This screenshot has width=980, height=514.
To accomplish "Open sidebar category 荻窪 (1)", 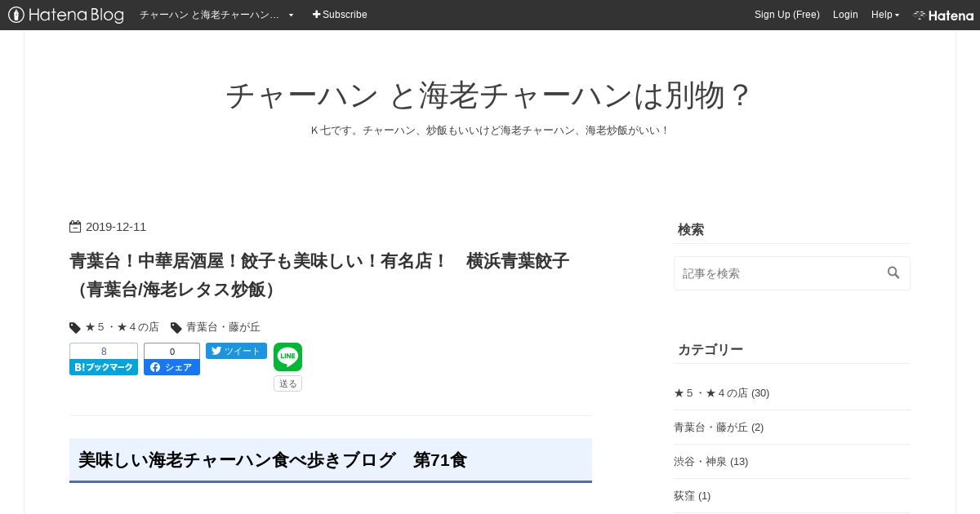I will click(x=692, y=496).
